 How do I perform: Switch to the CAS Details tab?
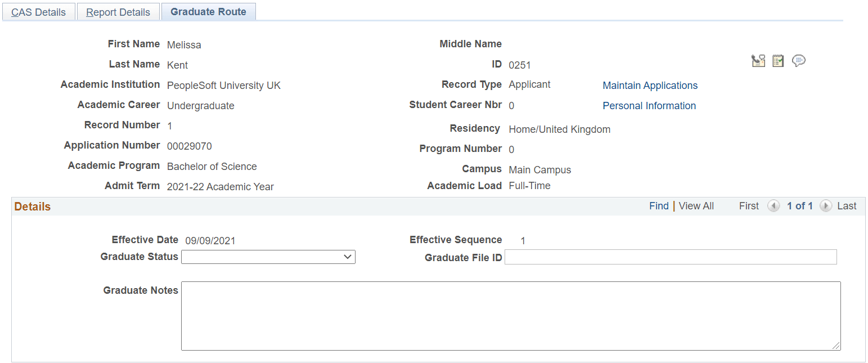click(x=38, y=11)
